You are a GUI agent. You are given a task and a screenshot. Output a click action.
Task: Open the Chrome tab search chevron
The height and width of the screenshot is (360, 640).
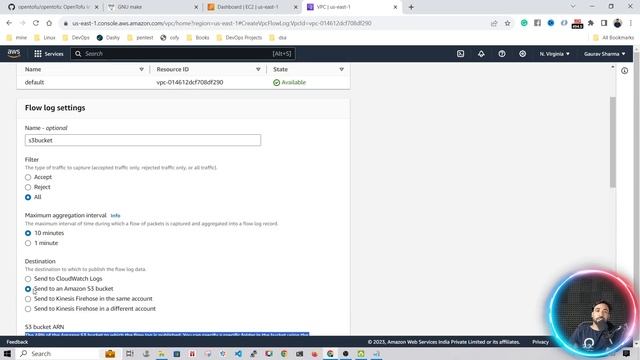click(x=573, y=7)
